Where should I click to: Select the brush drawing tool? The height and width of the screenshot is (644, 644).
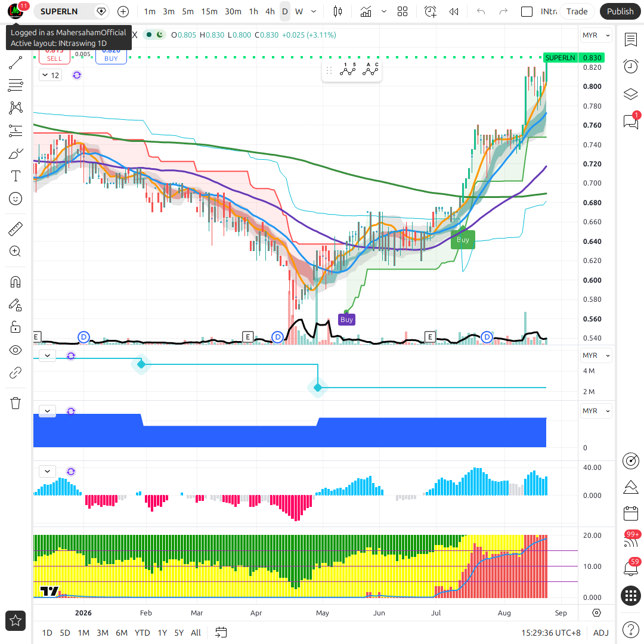pyautogui.click(x=15, y=154)
